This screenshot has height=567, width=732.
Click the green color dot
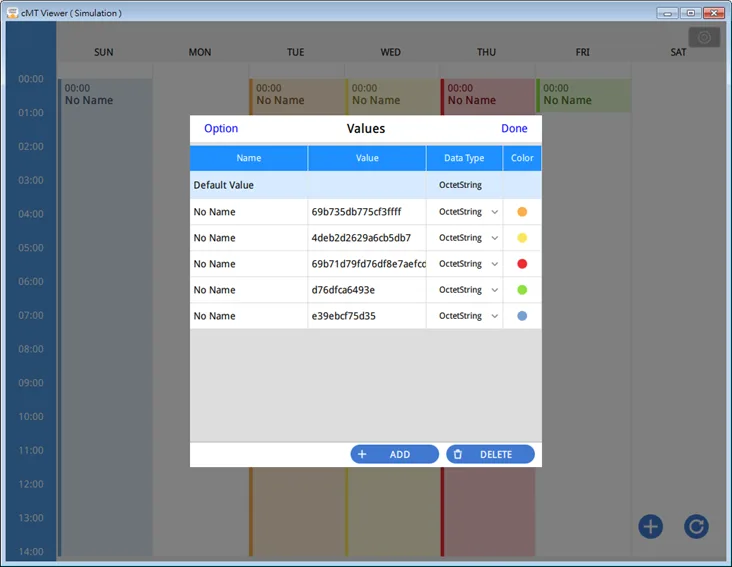522,290
